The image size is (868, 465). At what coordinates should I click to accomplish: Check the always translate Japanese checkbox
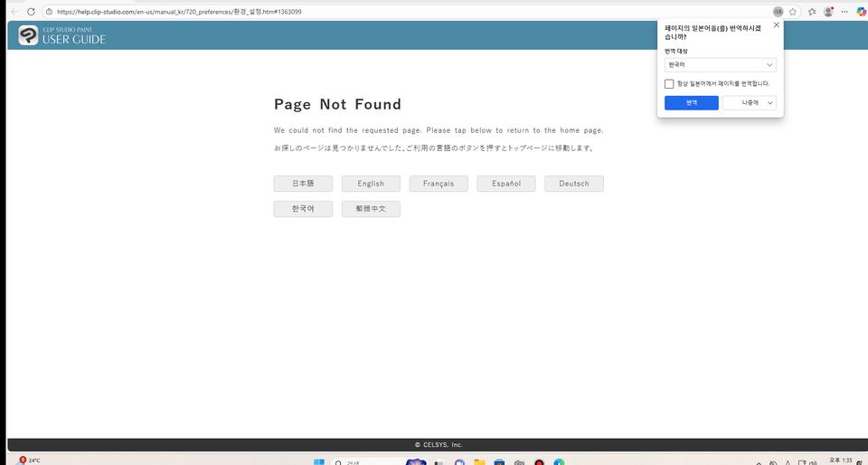tap(669, 83)
